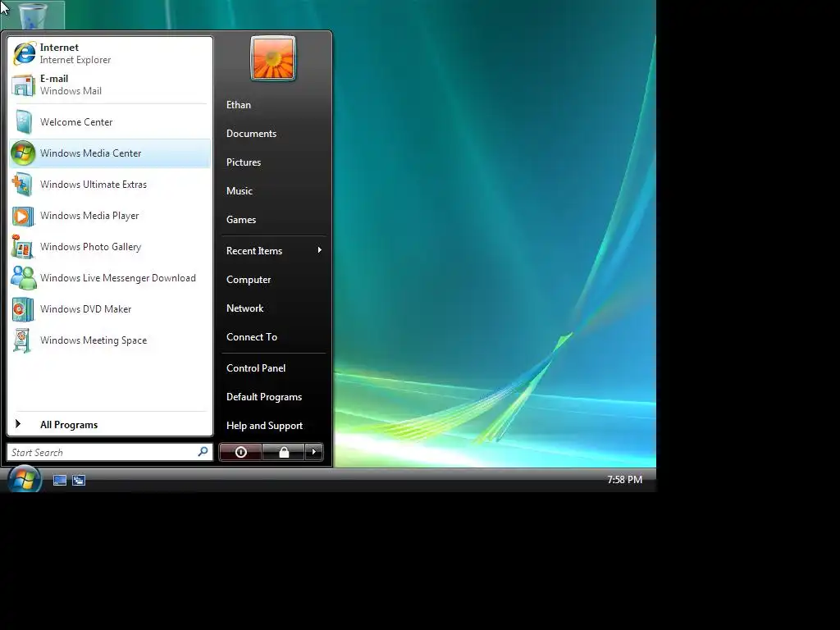Open the Games explorer link
Screen dimensions: 840x630
point(241,220)
